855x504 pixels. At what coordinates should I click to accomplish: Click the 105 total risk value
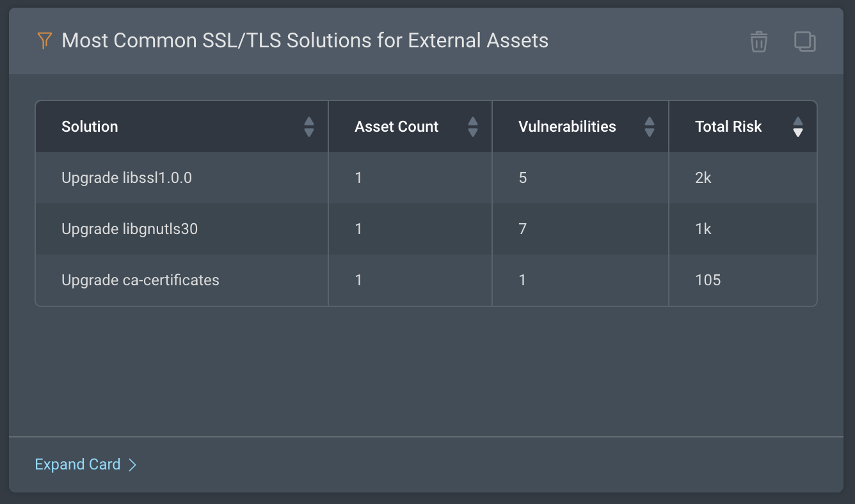click(708, 280)
